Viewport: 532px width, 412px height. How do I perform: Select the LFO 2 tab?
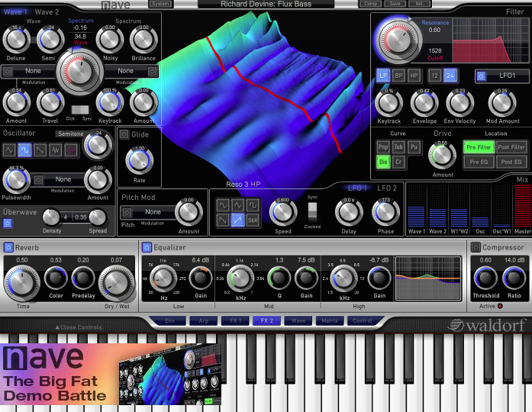[387, 188]
